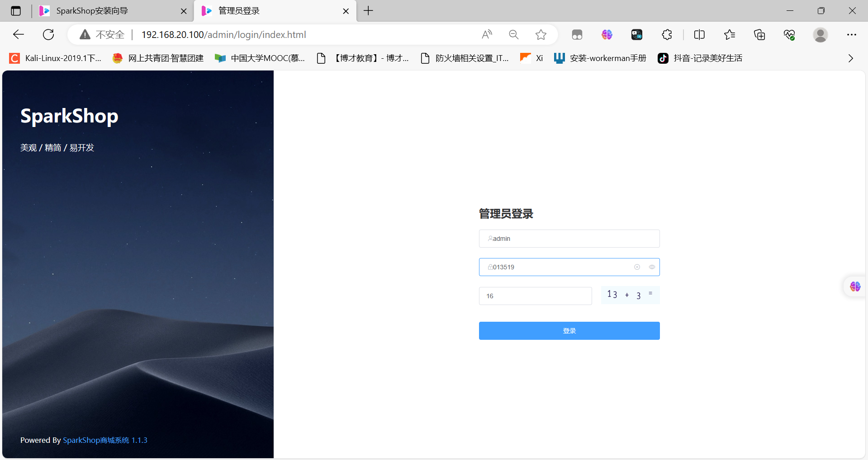Click the favorite star in address bar
Viewport: 868px width, 460px height.
click(541, 35)
